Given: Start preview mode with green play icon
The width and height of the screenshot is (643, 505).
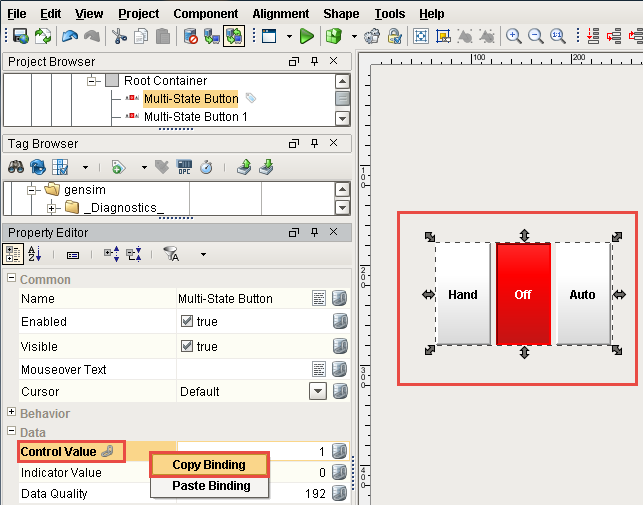Looking at the screenshot, I should (306, 36).
